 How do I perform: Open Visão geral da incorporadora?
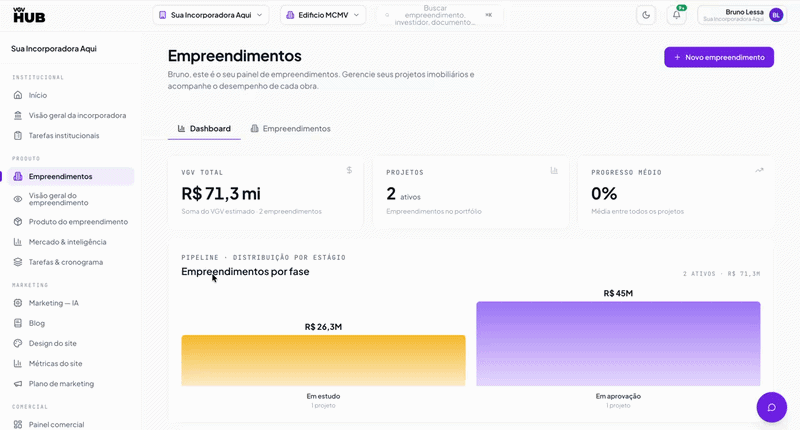[70, 115]
